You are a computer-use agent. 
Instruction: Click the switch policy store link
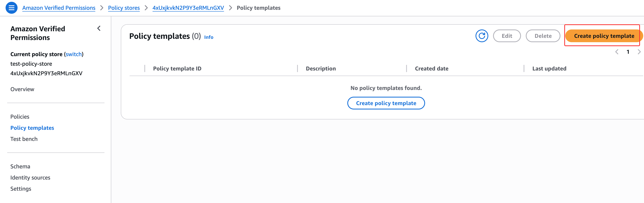(74, 54)
